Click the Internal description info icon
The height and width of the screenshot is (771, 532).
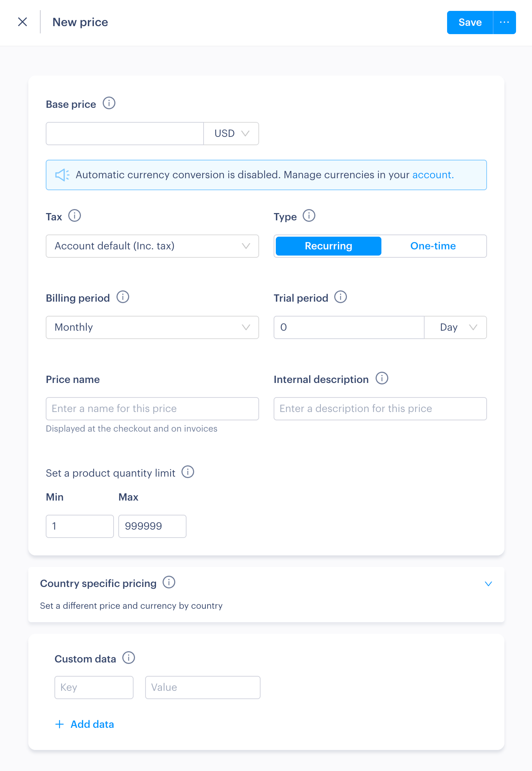pyautogui.click(x=382, y=379)
